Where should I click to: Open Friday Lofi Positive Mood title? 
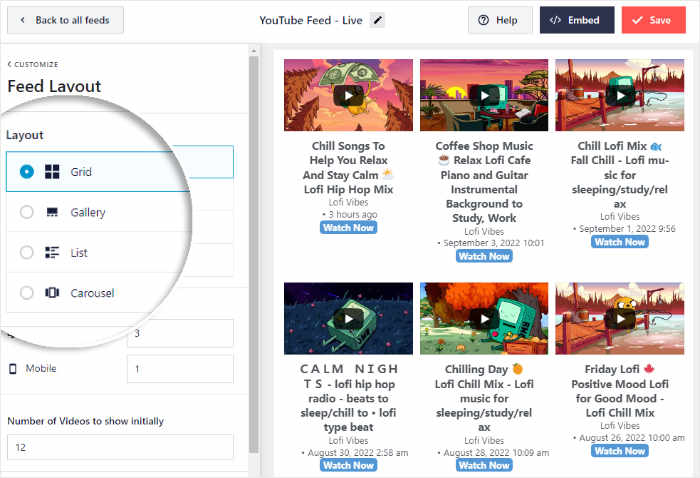(x=620, y=391)
